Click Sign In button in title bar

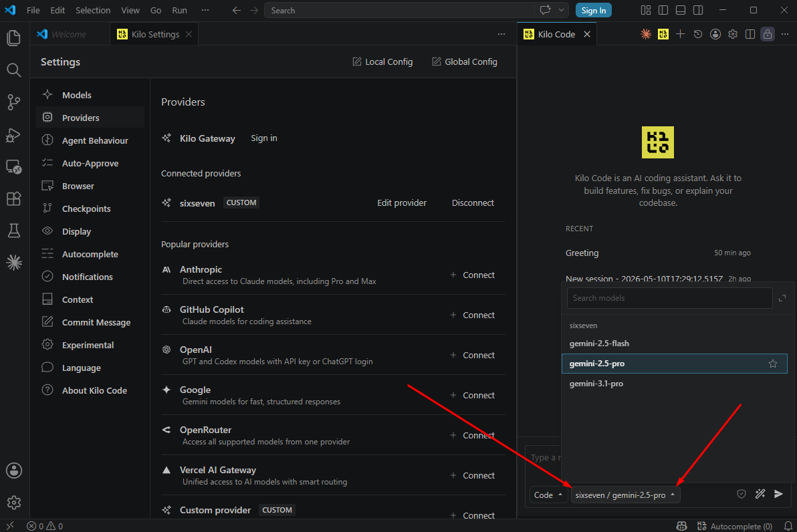tap(593, 10)
